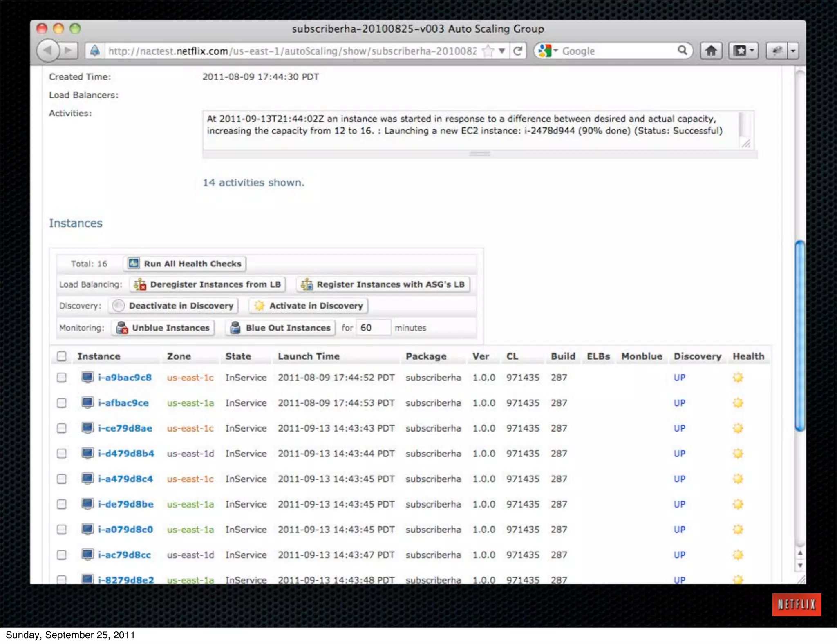Viewport: 837px width, 644px height.
Task: Click health sun icon for i-a9bac9c8
Action: 738,378
